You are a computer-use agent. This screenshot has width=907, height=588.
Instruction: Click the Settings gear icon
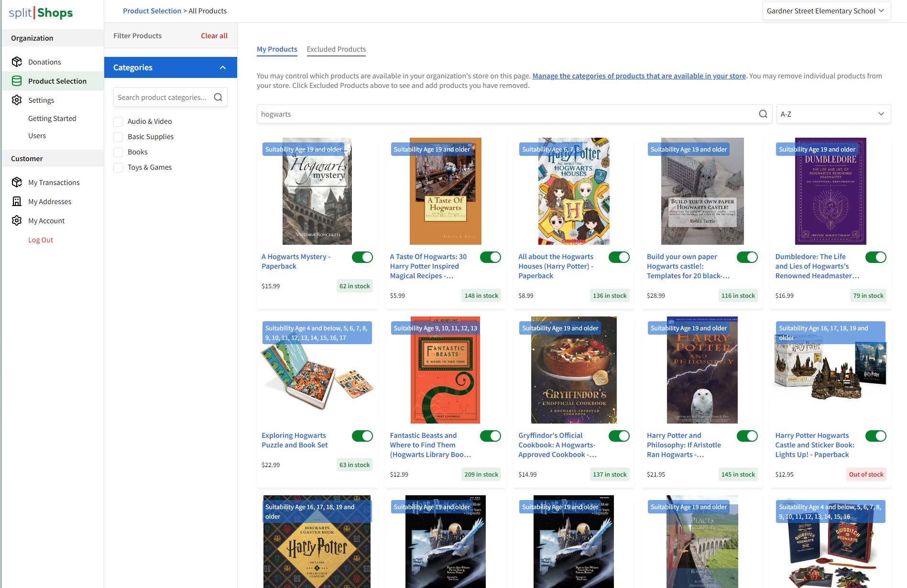[17, 100]
